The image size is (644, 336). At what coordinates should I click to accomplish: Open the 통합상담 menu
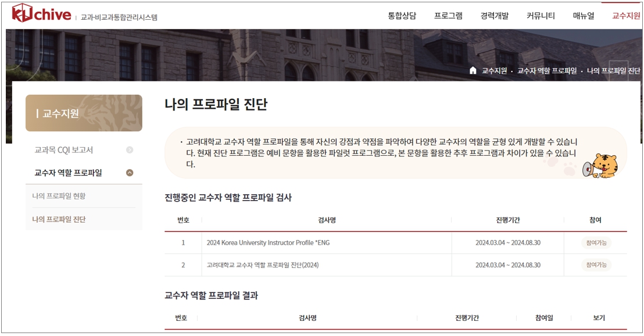pos(402,16)
